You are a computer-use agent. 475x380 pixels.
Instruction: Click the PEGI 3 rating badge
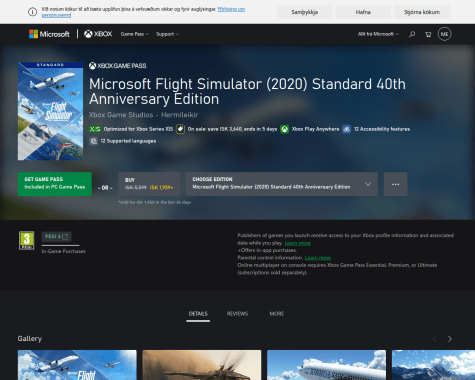click(x=26, y=240)
